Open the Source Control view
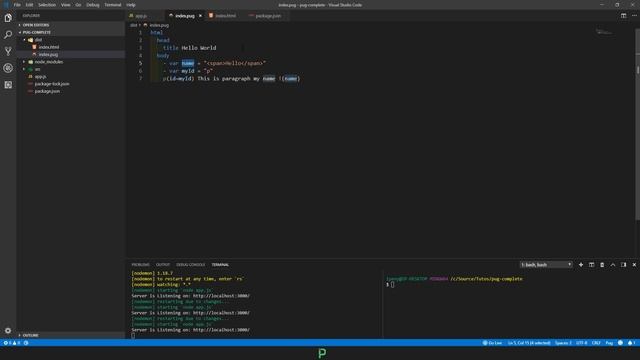The width and height of the screenshot is (640, 360). (x=8, y=51)
